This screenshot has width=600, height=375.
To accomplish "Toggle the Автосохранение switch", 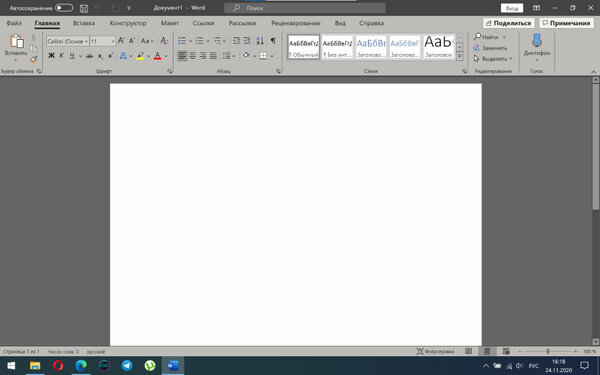I will 64,8.
